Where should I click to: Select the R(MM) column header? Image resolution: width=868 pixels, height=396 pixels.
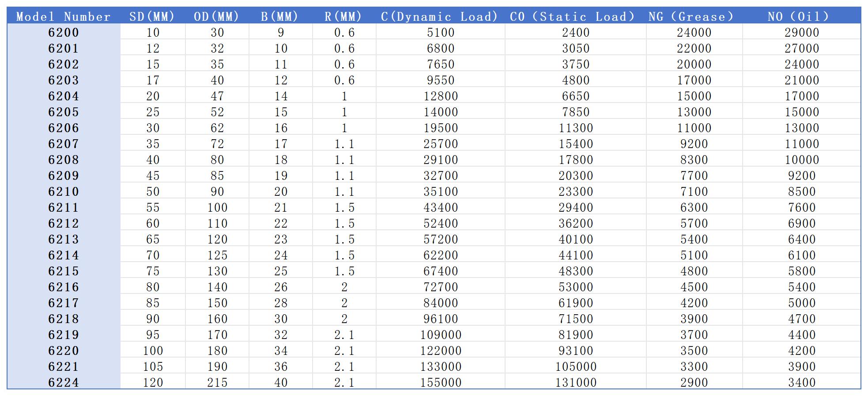click(x=343, y=17)
